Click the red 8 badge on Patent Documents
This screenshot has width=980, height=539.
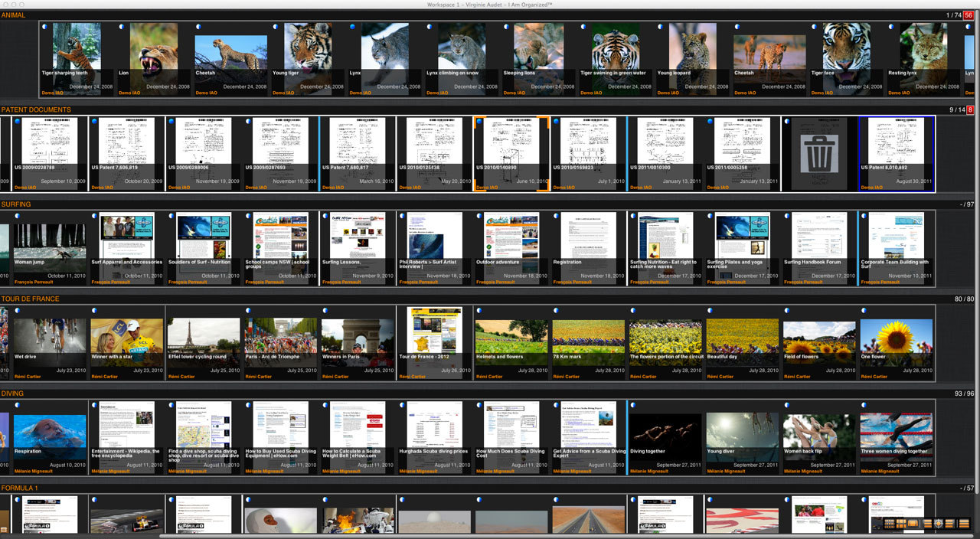[x=970, y=109]
